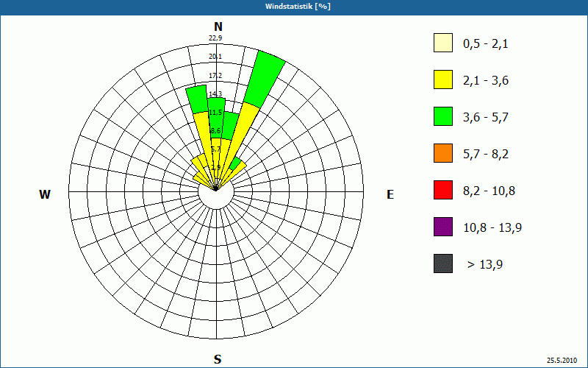Screen dimensions: 588x368
Task: Click the N compass label
Action: (x=218, y=26)
